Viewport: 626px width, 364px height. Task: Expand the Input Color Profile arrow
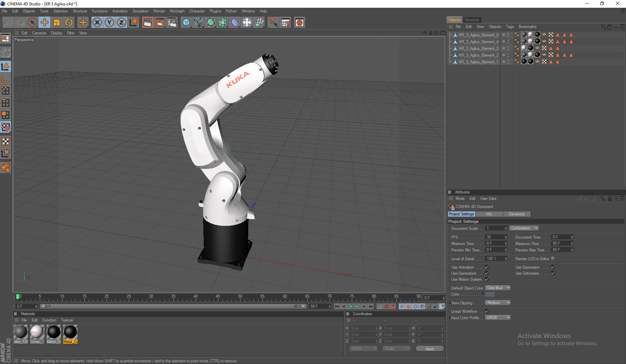(x=450, y=318)
